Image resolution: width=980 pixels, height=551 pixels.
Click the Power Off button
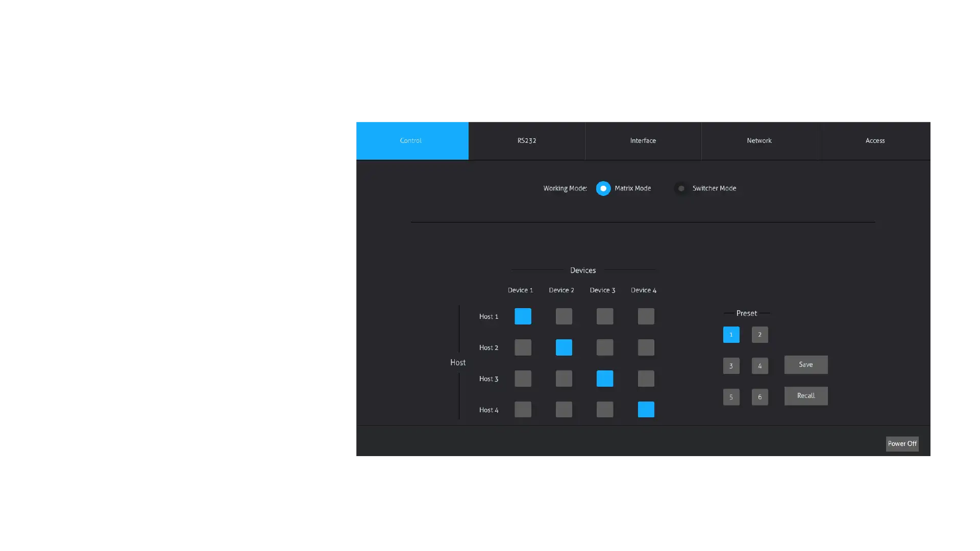(901, 443)
